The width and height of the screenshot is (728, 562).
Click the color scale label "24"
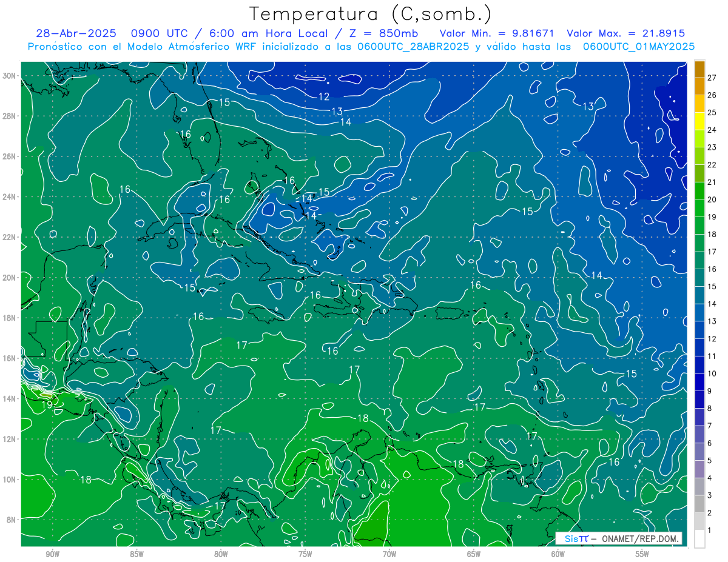[x=712, y=130]
